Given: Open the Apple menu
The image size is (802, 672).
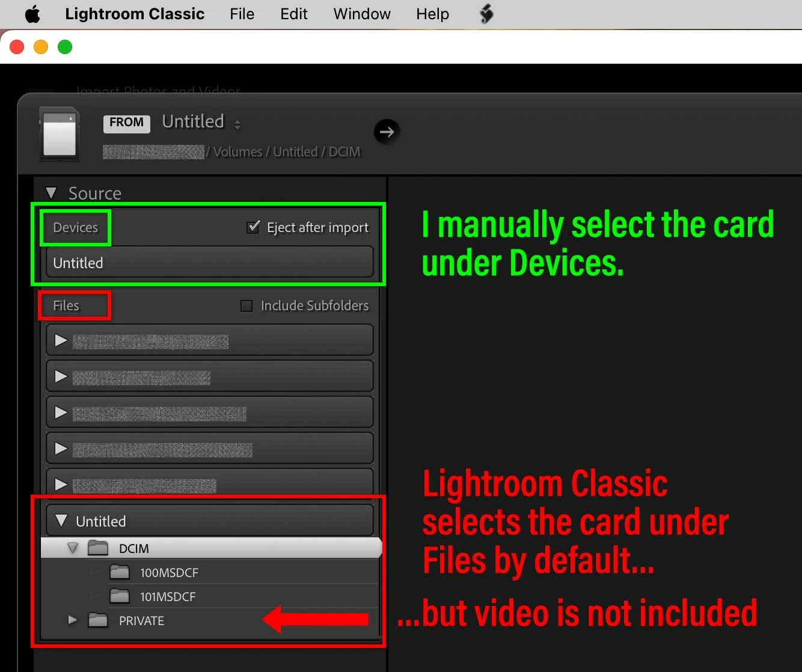Looking at the screenshot, I should coord(33,14).
